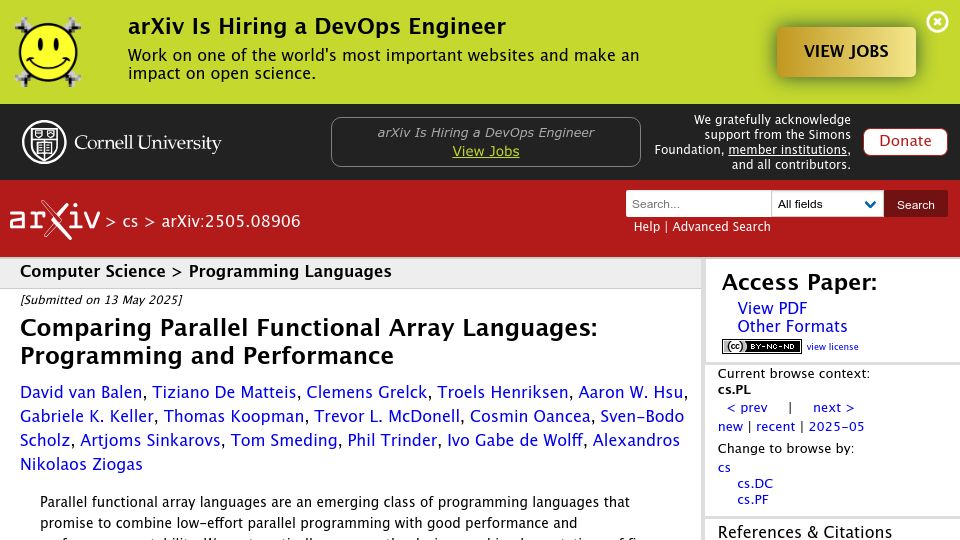The image size is (960, 540).
Task: Open Other Formats link
Action: click(x=792, y=326)
